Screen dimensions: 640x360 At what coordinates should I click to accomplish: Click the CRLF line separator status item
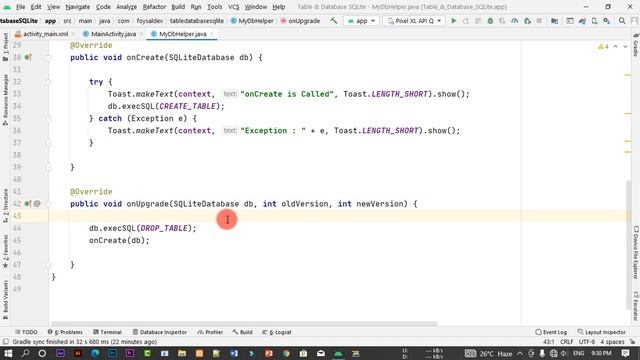pyautogui.click(x=566, y=342)
